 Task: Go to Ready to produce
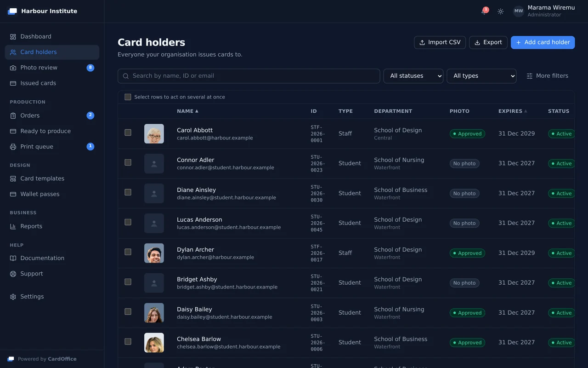(x=52, y=131)
